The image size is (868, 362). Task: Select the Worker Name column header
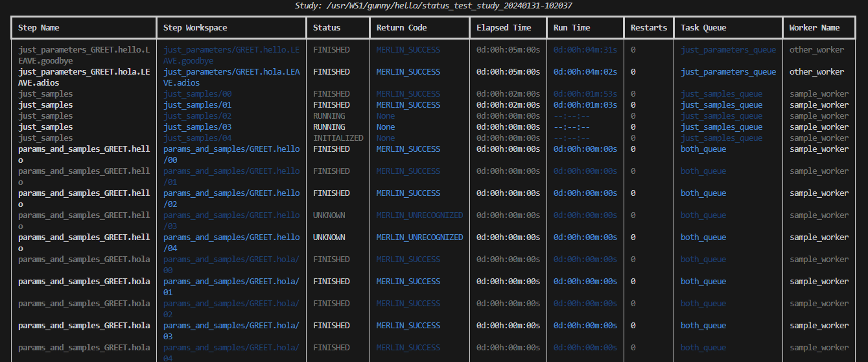coord(814,28)
